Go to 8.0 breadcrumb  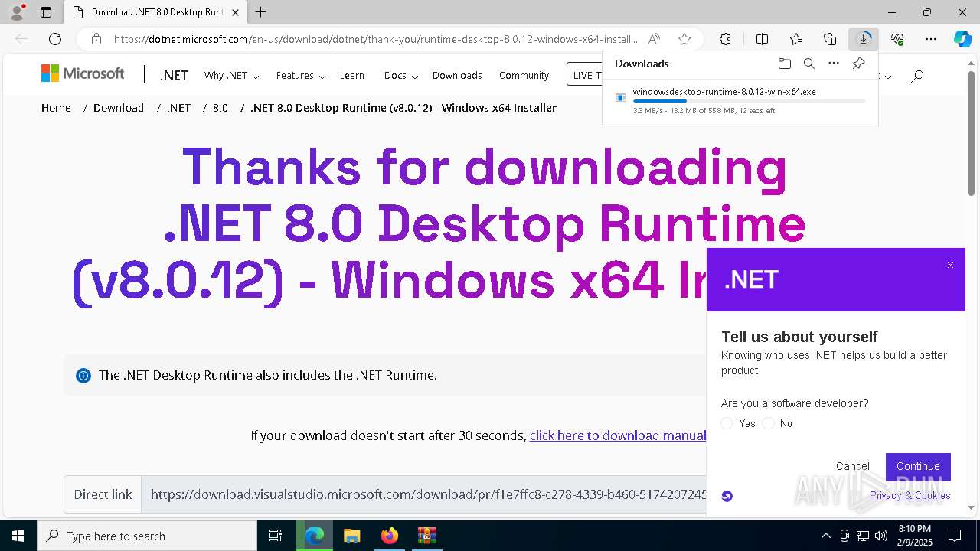[x=220, y=108]
